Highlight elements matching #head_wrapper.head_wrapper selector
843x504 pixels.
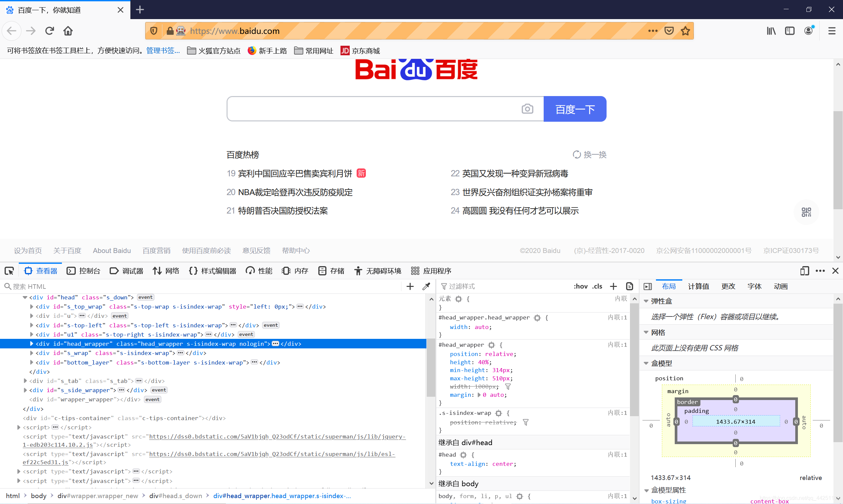(x=537, y=318)
